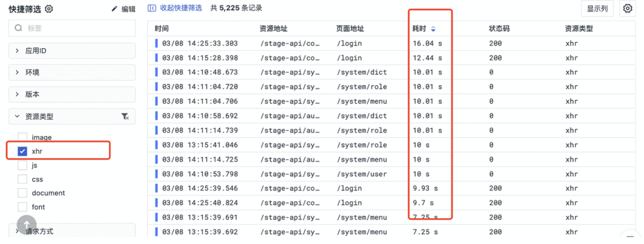Click the 资源地址 column header
Screen dimensions: 644x244
coord(274,29)
